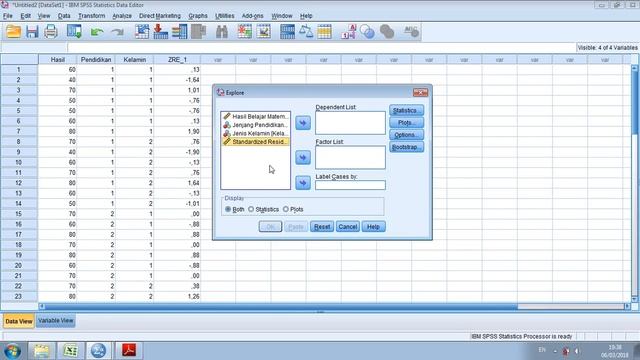
Task: Click the Visible: 4 of 4 Variables text
Action: (x=607, y=48)
